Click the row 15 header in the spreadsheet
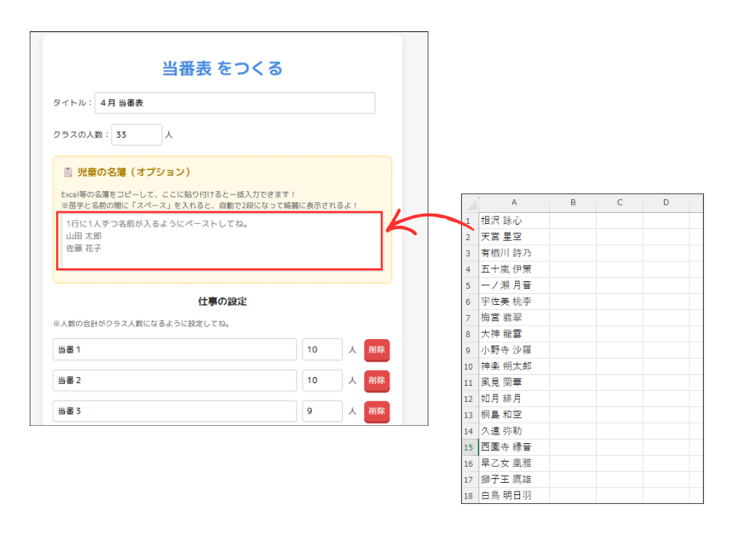The image size is (747, 560). tap(469, 447)
